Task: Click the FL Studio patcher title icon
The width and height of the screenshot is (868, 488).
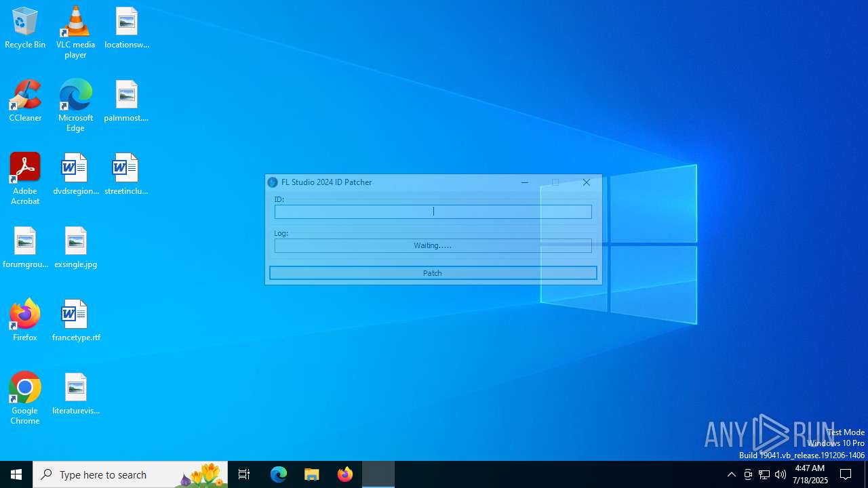Action: (273, 182)
